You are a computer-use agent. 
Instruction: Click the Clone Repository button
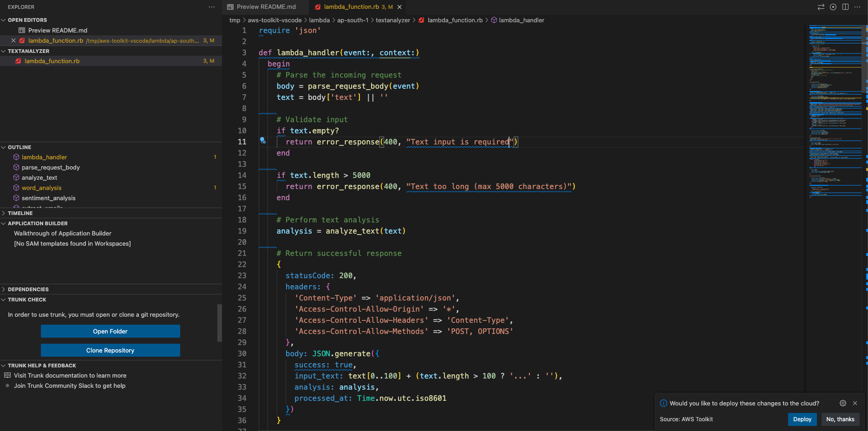pyautogui.click(x=110, y=350)
